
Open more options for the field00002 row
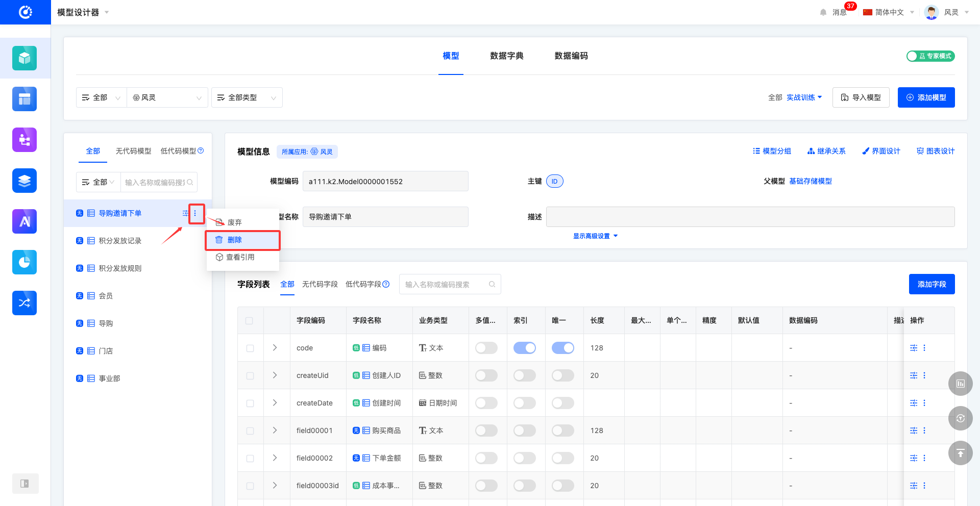(x=924, y=458)
